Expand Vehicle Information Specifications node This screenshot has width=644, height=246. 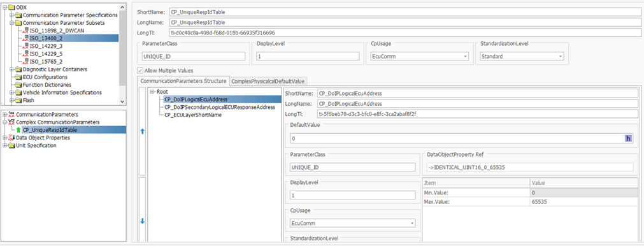12,92
